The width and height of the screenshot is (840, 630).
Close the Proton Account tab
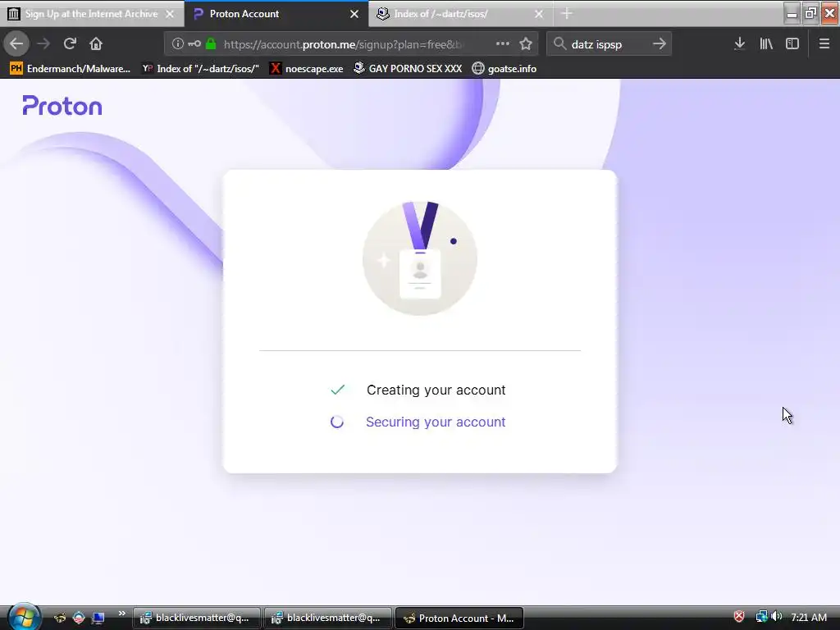click(x=354, y=14)
